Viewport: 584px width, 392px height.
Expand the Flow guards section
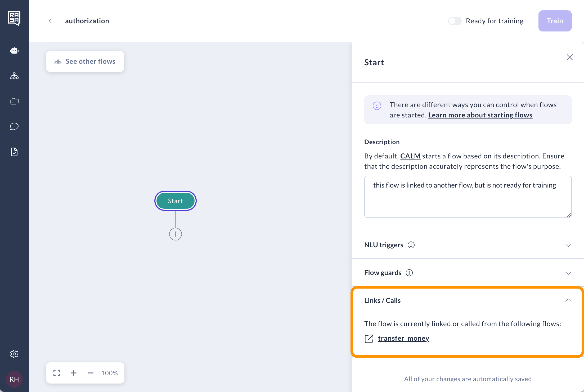click(568, 273)
